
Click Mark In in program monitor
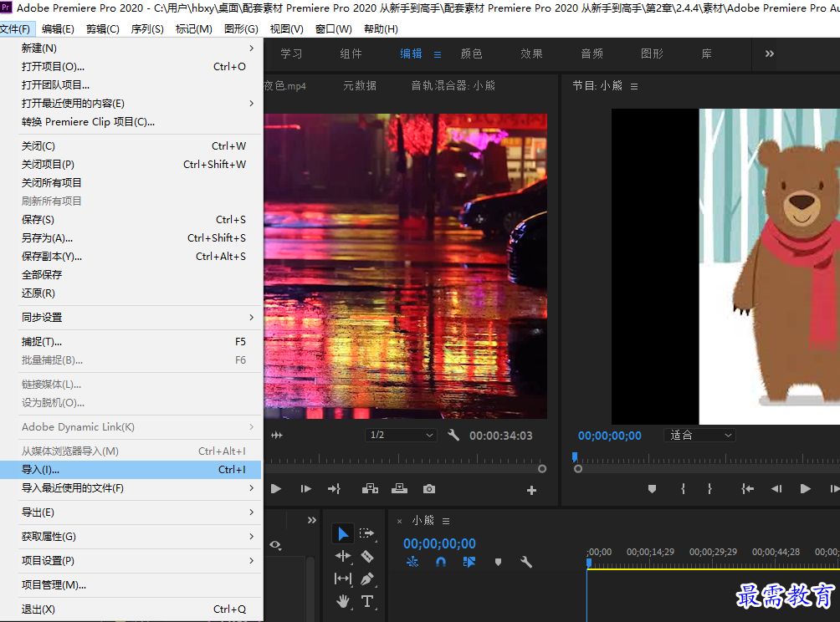click(x=683, y=489)
